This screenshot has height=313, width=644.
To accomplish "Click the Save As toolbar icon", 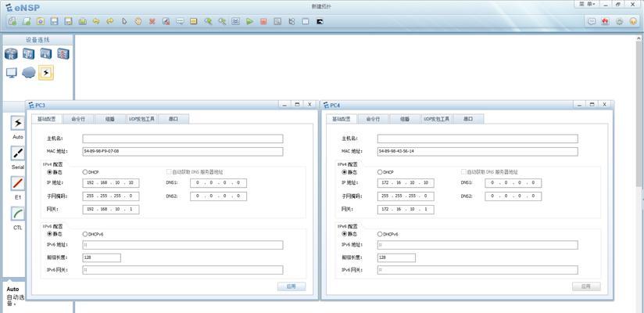I will click(68, 21).
